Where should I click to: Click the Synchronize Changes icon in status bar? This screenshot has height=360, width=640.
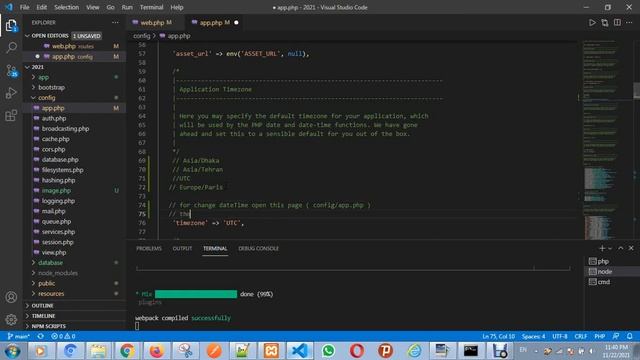tap(40, 336)
